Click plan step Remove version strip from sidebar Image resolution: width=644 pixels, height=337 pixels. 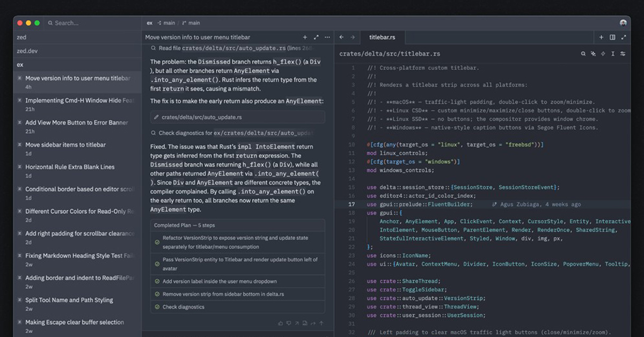coord(238,294)
